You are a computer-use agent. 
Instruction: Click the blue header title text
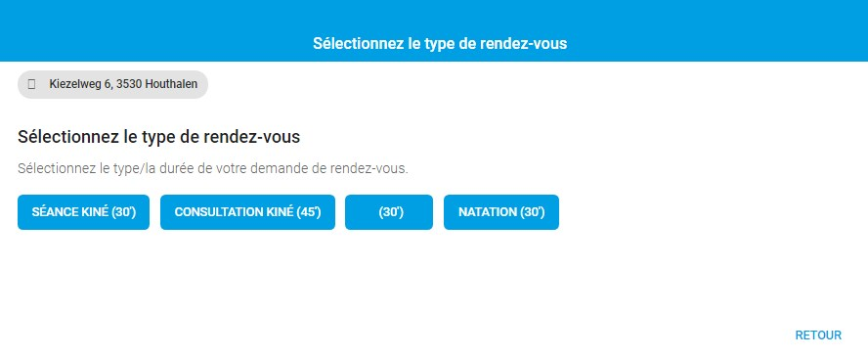[x=440, y=44]
